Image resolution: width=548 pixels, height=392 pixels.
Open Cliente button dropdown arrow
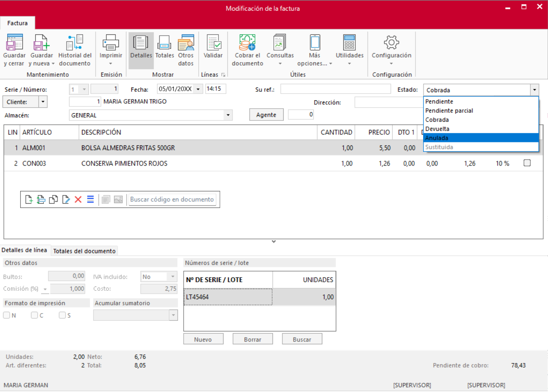(x=43, y=102)
